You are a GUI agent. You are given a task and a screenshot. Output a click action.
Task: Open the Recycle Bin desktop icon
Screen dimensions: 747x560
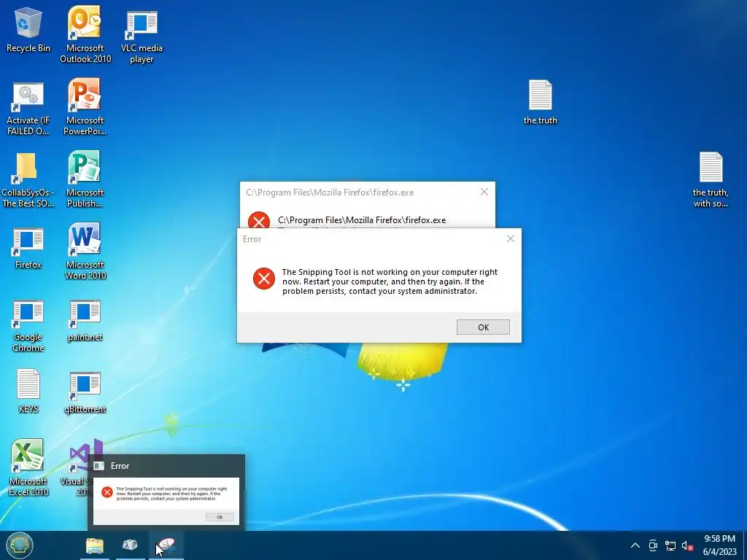28,29
